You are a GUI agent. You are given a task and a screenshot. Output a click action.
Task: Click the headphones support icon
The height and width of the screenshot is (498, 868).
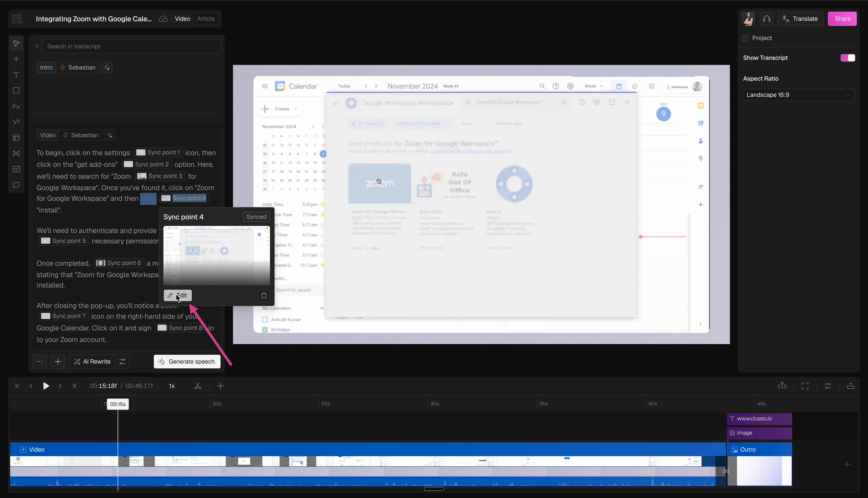767,19
